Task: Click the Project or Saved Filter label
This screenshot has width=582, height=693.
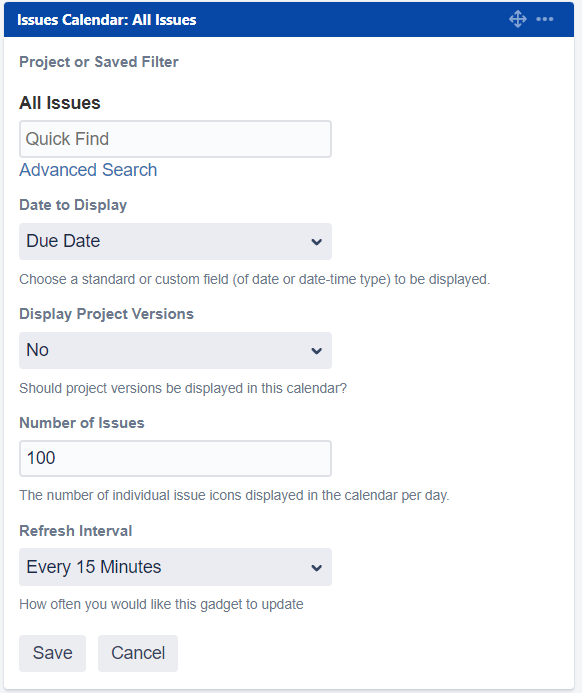Action: click(x=99, y=62)
